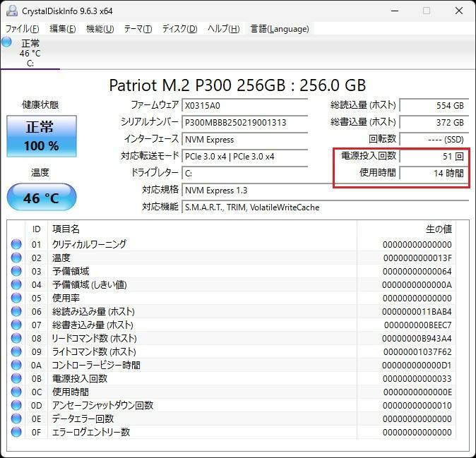Click status orb for row 0C 使用時間
The image size is (476, 458).
16,392
